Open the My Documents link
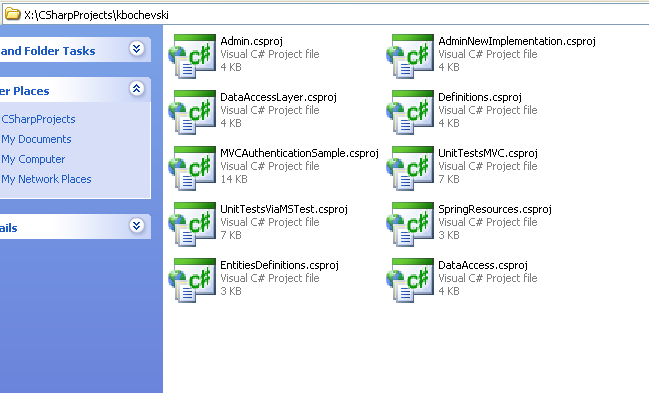 (36, 139)
